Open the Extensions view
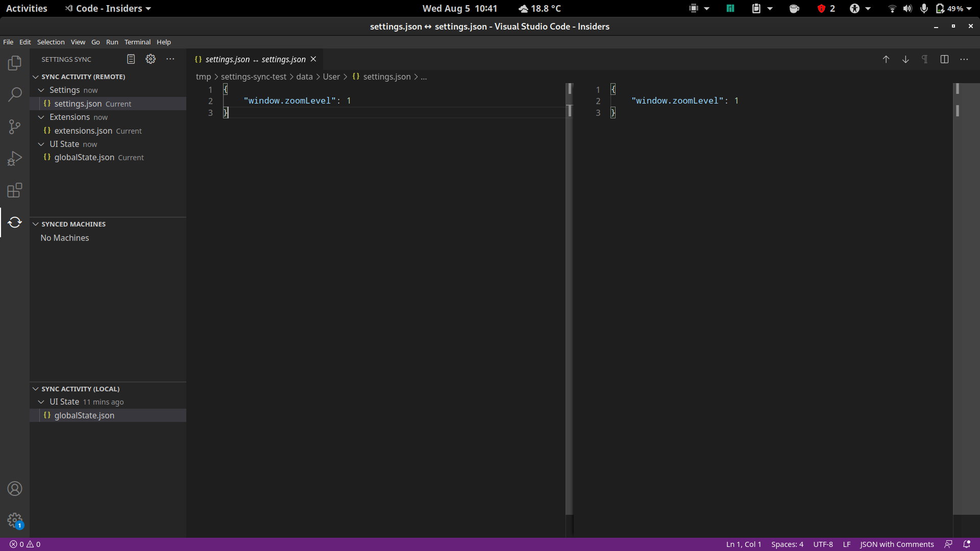Viewport: 980px width, 551px height. pos(15,190)
